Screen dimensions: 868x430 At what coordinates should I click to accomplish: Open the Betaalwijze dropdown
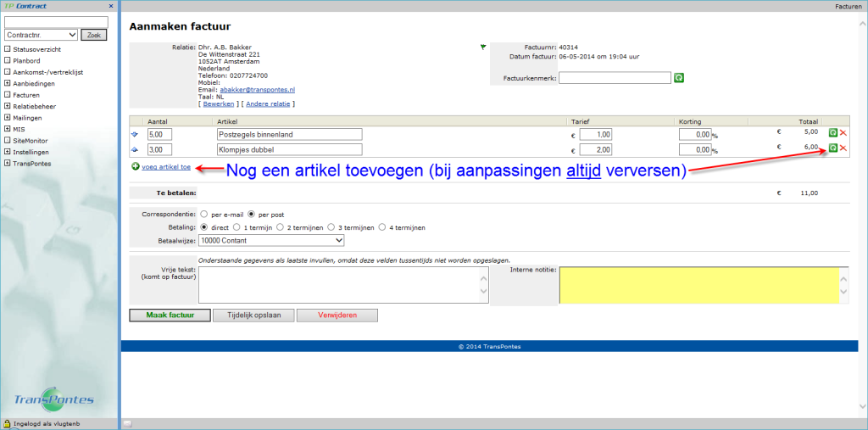click(271, 241)
